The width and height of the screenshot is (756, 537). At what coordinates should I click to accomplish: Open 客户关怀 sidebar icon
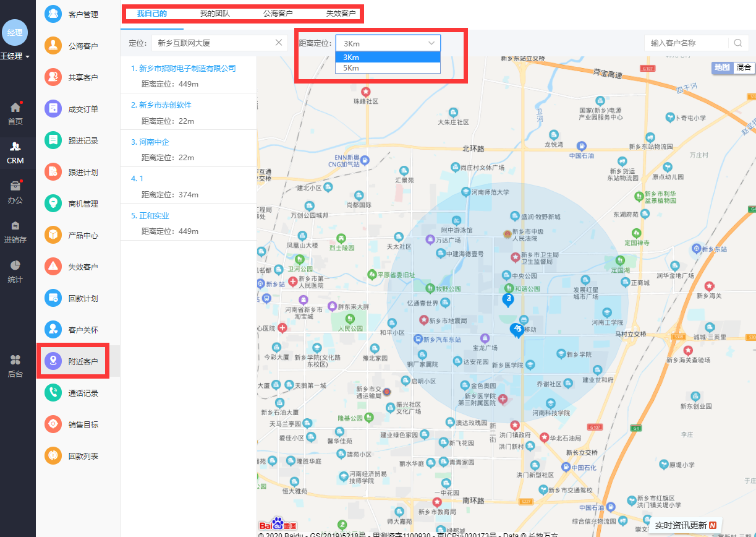(53, 330)
